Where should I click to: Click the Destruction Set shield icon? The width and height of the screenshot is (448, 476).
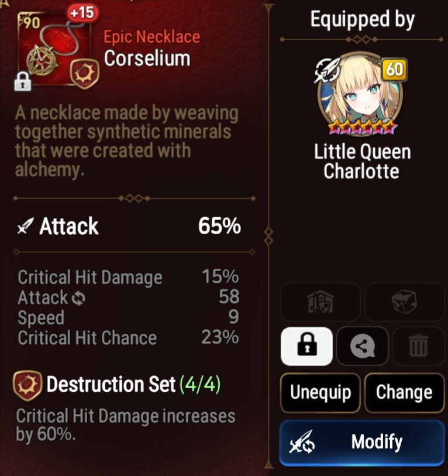click(x=27, y=385)
